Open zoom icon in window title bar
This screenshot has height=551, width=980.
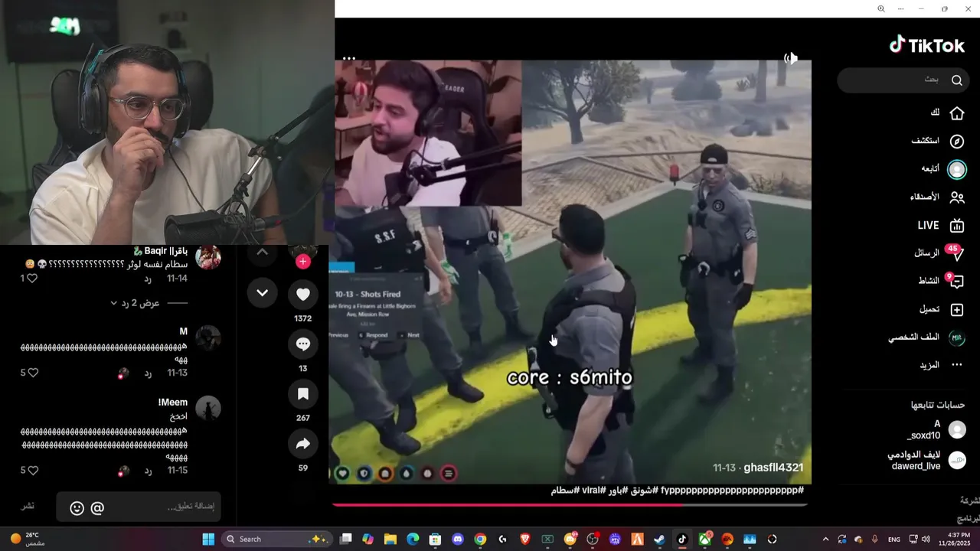880,8
